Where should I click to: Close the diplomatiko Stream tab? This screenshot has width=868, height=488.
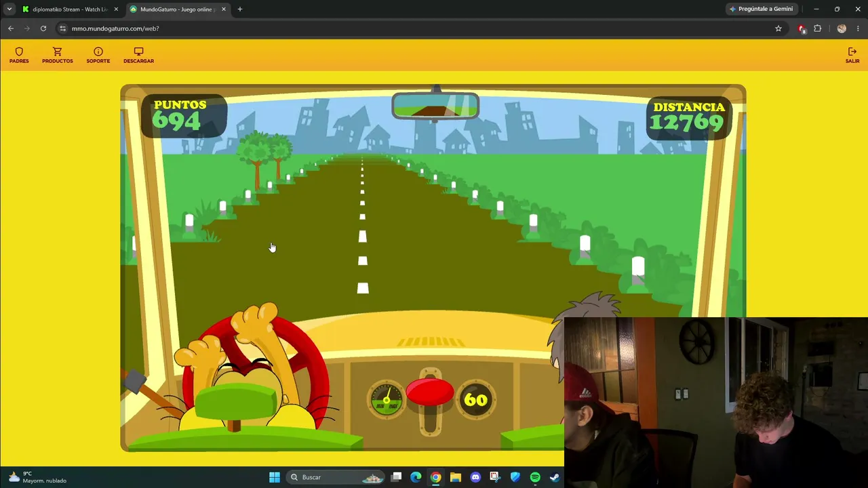116,9
